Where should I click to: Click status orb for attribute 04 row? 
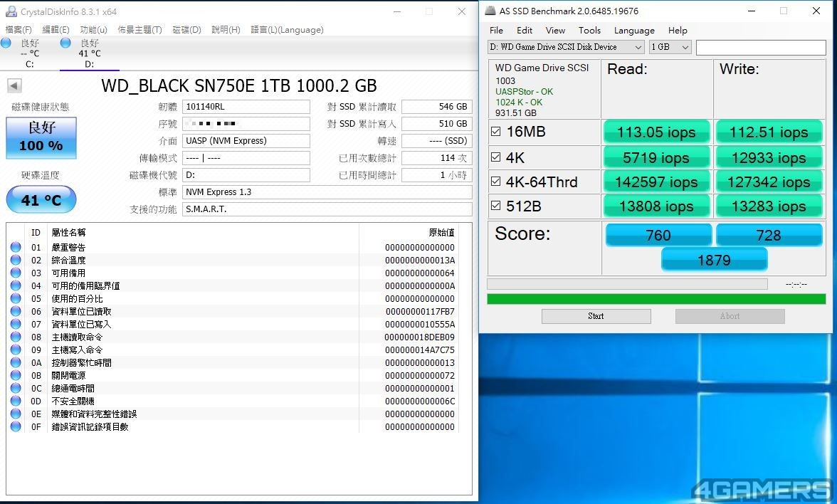click(x=16, y=285)
